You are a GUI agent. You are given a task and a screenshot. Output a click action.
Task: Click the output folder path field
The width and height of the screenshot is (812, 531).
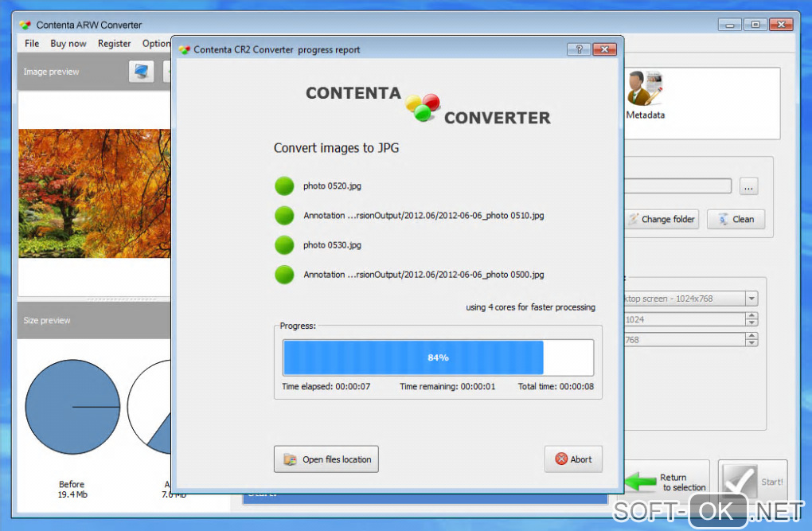point(678,186)
